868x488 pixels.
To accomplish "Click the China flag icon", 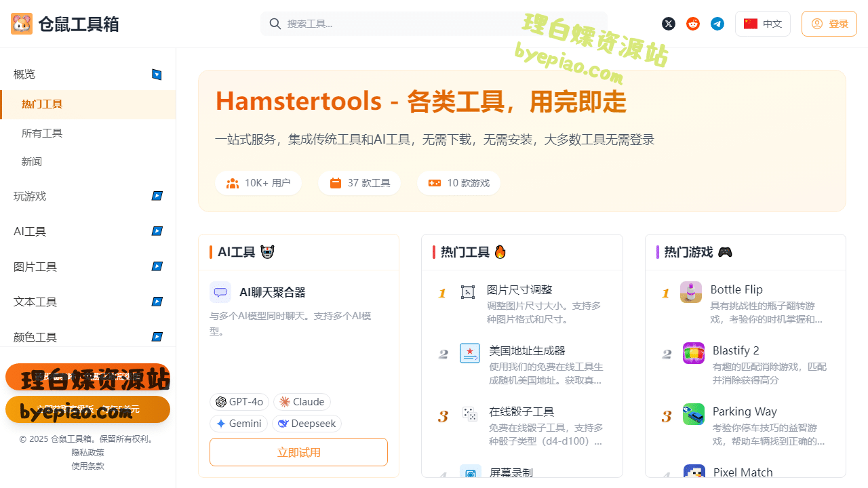I will pos(750,24).
